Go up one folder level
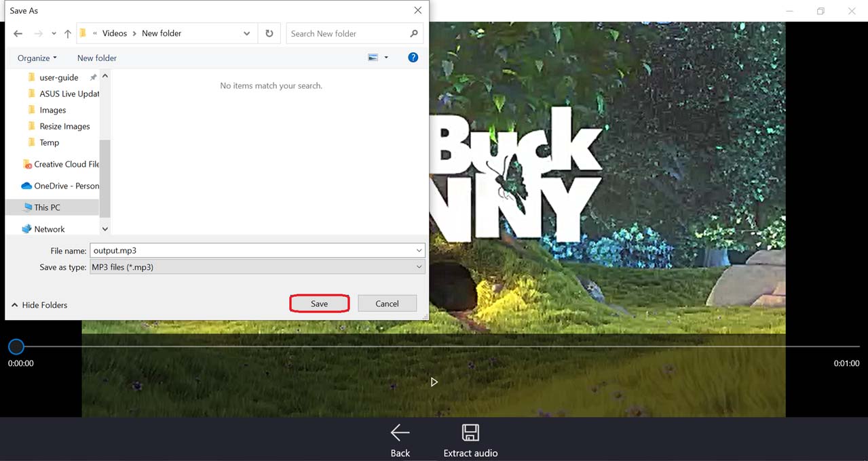The width and height of the screenshot is (868, 461). point(68,34)
